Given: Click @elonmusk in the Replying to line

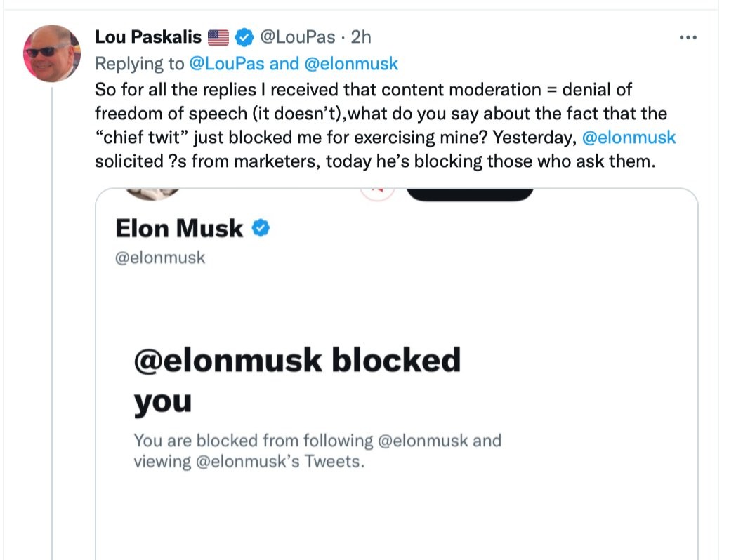Looking at the screenshot, I should [x=351, y=64].
